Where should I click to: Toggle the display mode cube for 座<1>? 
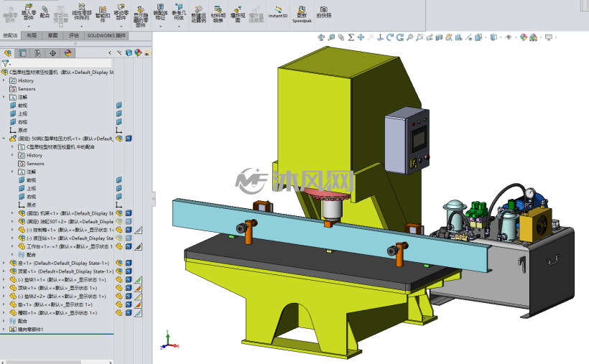click(x=129, y=263)
